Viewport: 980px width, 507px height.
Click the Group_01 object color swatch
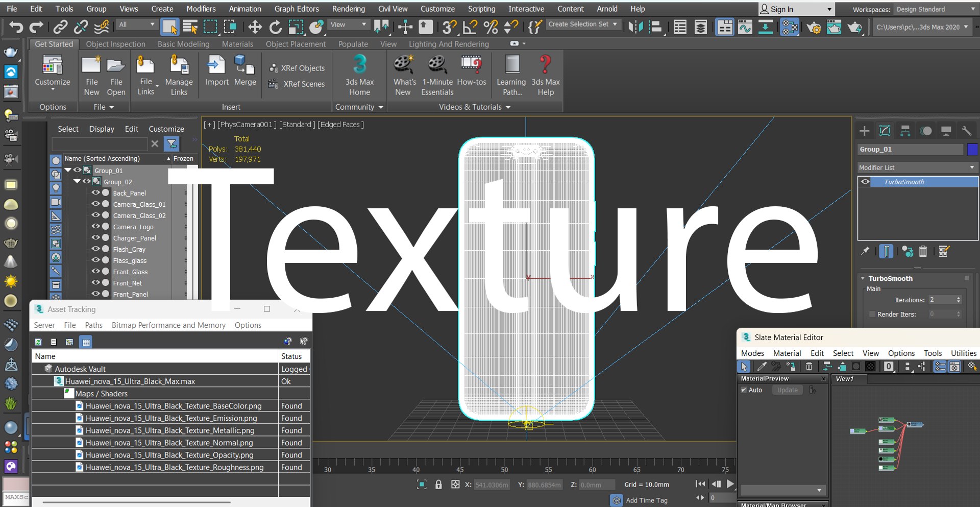pyautogui.click(x=972, y=149)
